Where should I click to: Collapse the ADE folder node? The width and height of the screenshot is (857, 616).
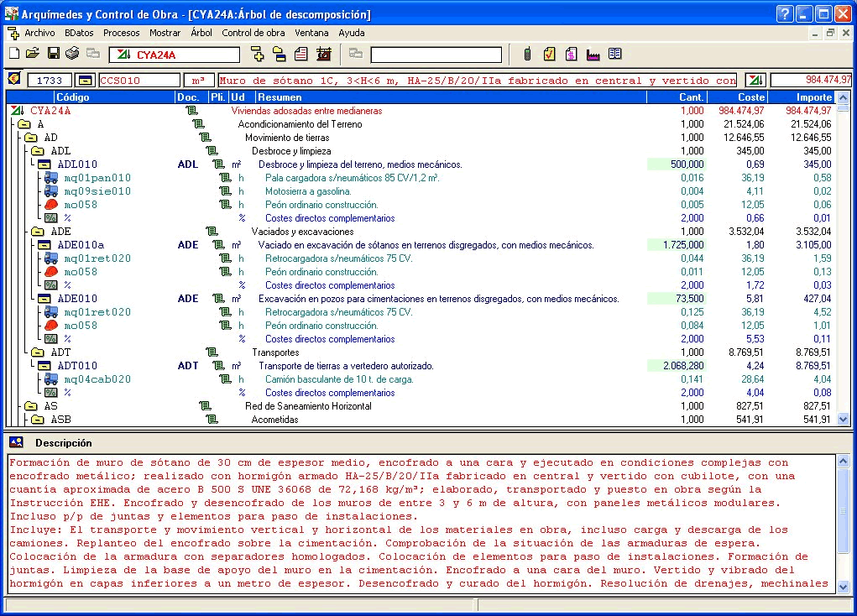[x=38, y=232]
